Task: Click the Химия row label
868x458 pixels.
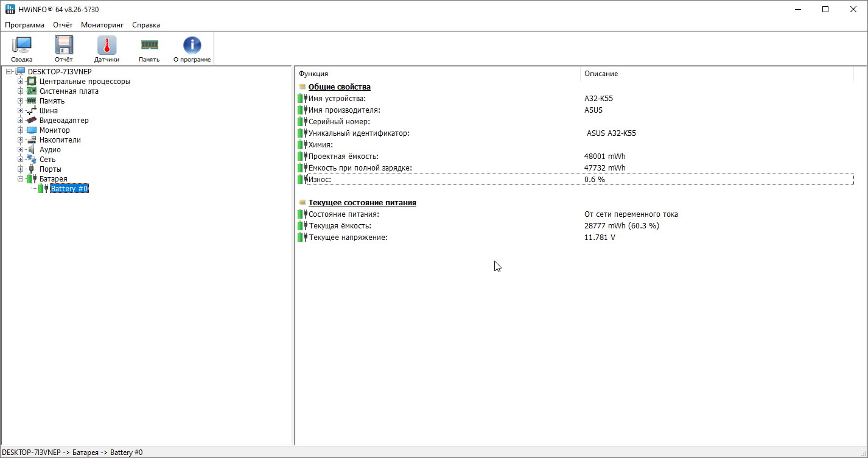Action: (x=321, y=144)
